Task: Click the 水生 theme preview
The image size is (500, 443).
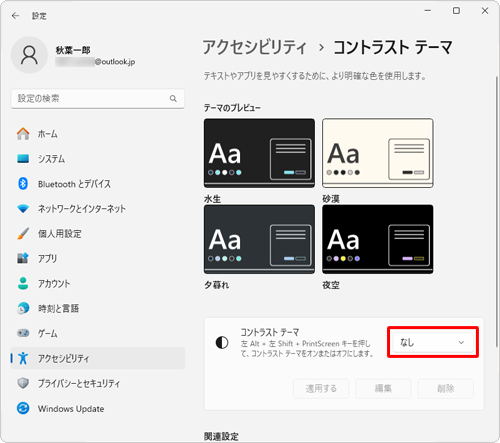Action: [259, 153]
